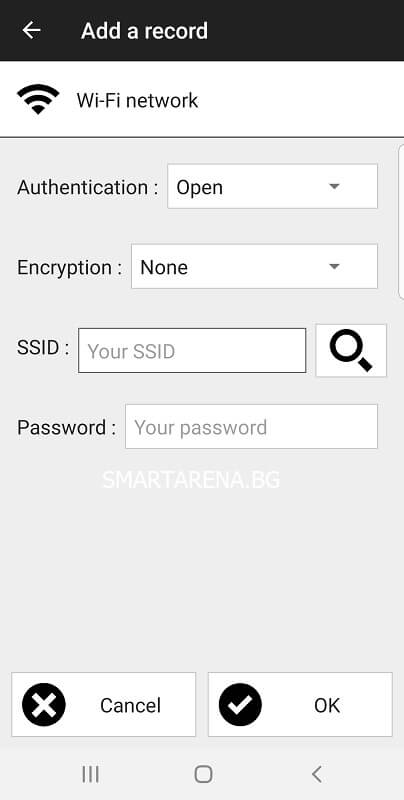Tap the black X Cancel icon
404x800 pixels.
(x=44, y=705)
